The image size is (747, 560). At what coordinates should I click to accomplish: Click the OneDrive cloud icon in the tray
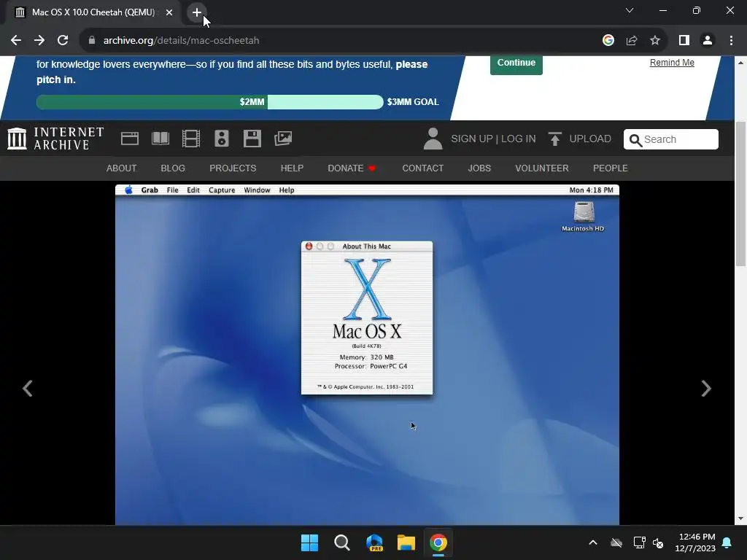tap(616, 542)
